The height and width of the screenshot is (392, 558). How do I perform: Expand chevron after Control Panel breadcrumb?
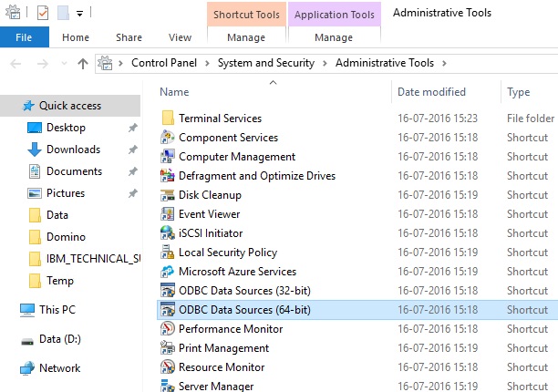(207, 63)
